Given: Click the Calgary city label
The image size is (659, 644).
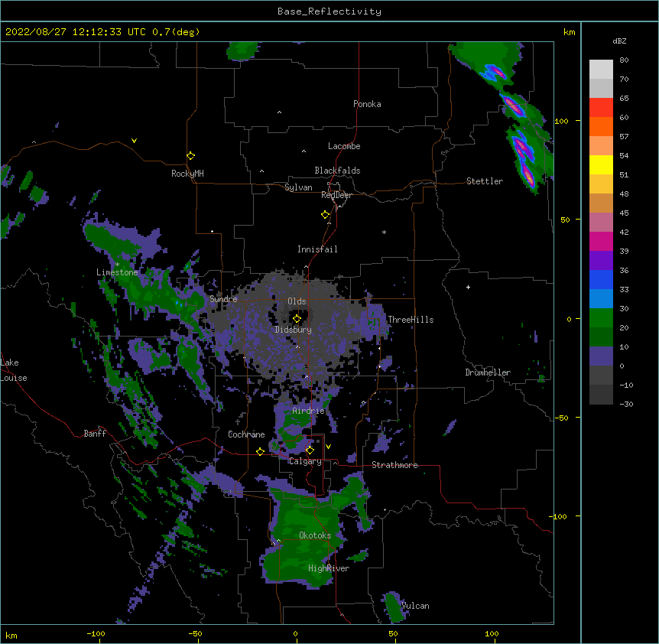Looking at the screenshot, I should click(x=305, y=461).
